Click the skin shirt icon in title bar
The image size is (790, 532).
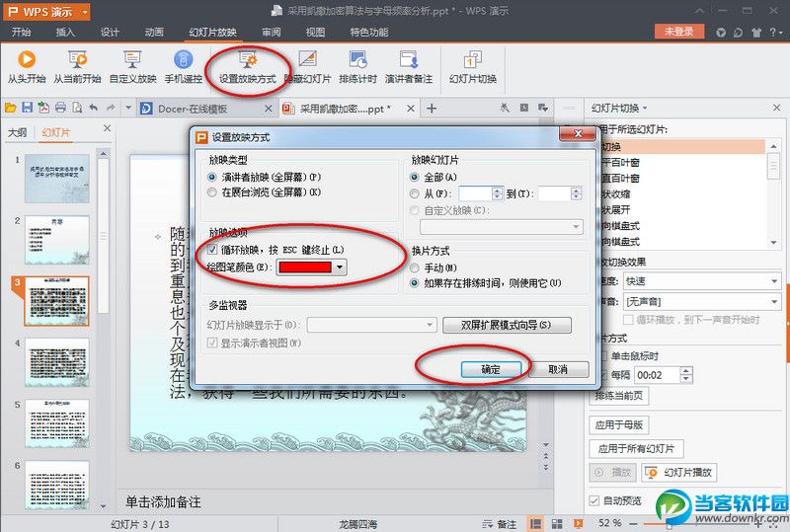[x=756, y=33]
